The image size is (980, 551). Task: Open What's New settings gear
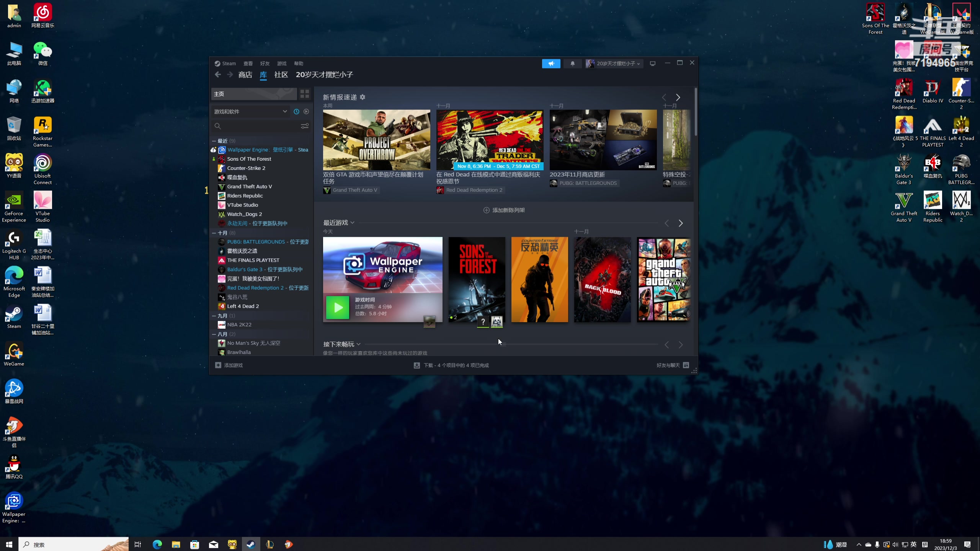pyautogui.click(x=363, y=97)
